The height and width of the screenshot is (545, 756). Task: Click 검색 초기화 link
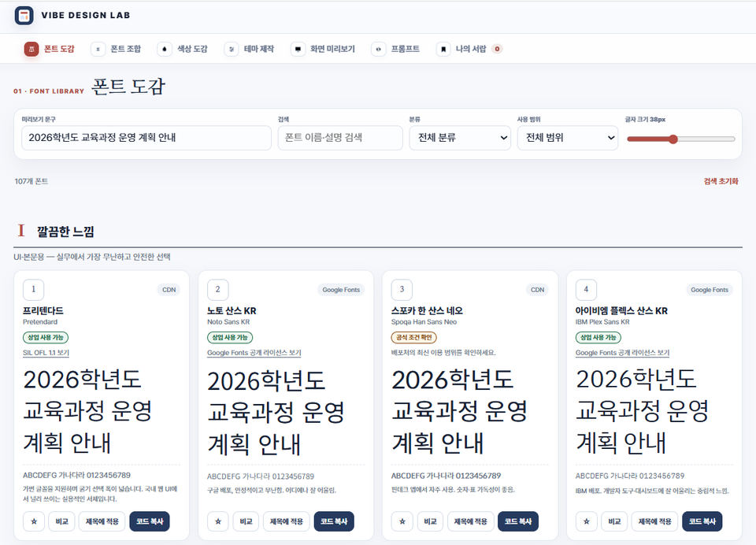tap(721, 181)
